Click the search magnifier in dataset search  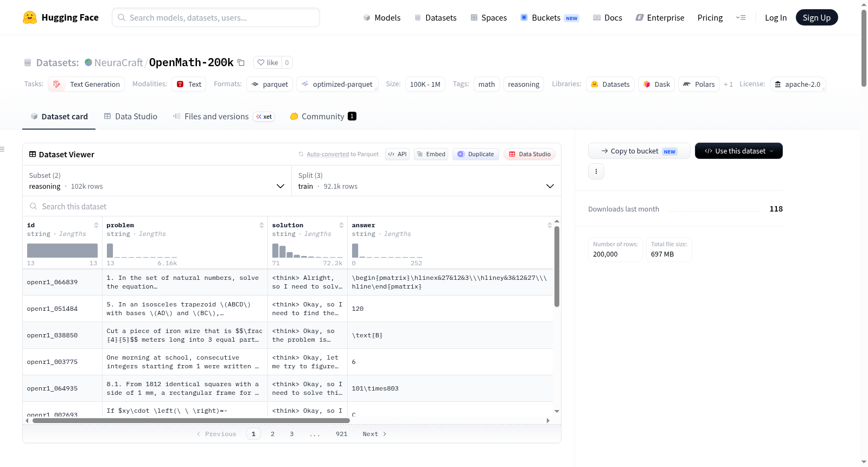click(x=34, y=207)
